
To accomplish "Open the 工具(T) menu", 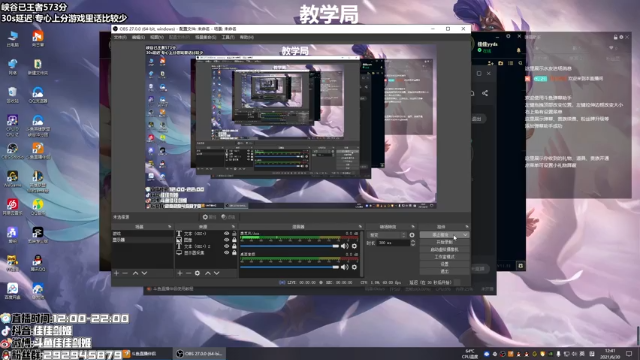I will point(228,37).
